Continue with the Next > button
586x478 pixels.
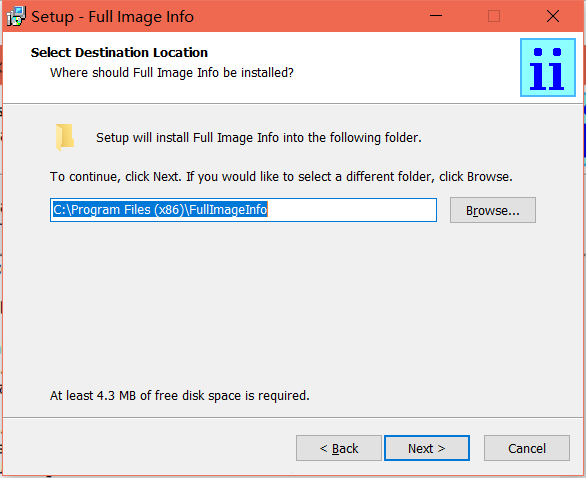coord(427,448)
